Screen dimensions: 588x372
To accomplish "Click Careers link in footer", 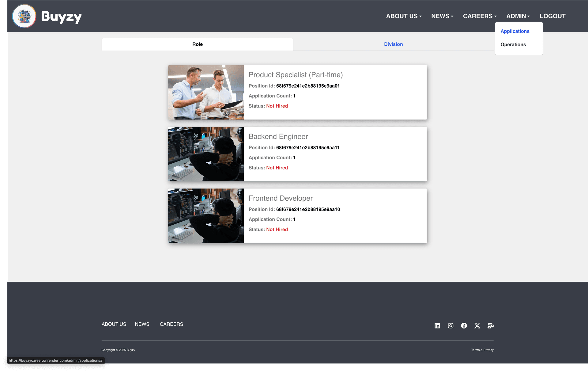I will (x=171, y=324).
